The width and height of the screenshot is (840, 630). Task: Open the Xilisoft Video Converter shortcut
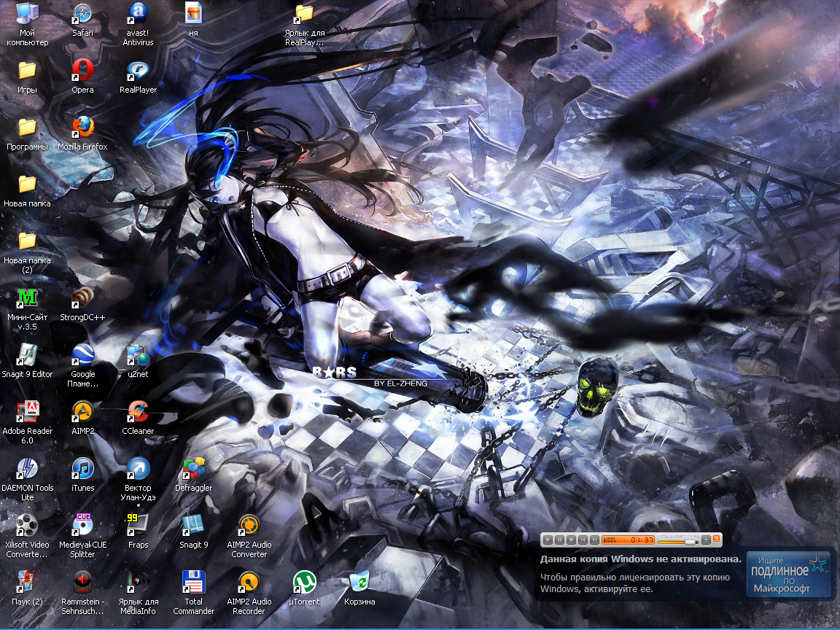click(x=27, y=536)
